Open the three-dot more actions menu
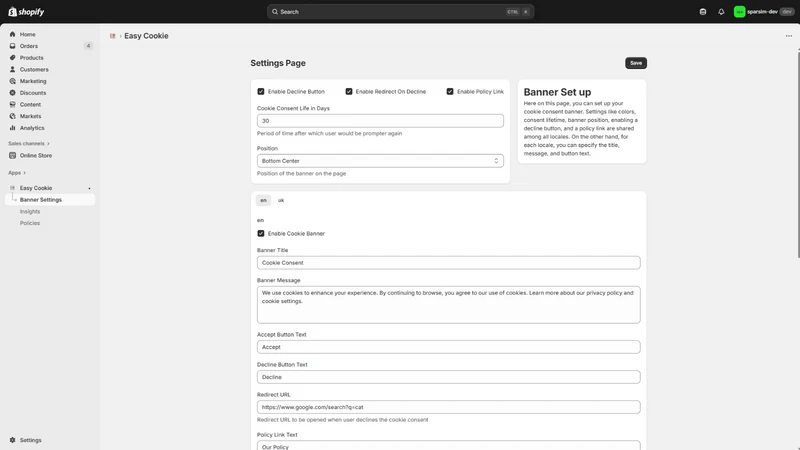Viewport: 800px width, 450px height. [789, 36]
